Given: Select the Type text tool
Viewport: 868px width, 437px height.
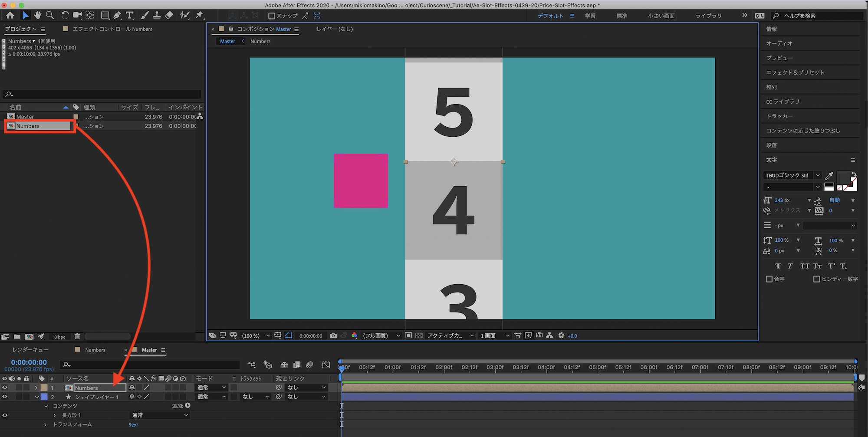Looking at the screenshot, I should pos(129,15).
